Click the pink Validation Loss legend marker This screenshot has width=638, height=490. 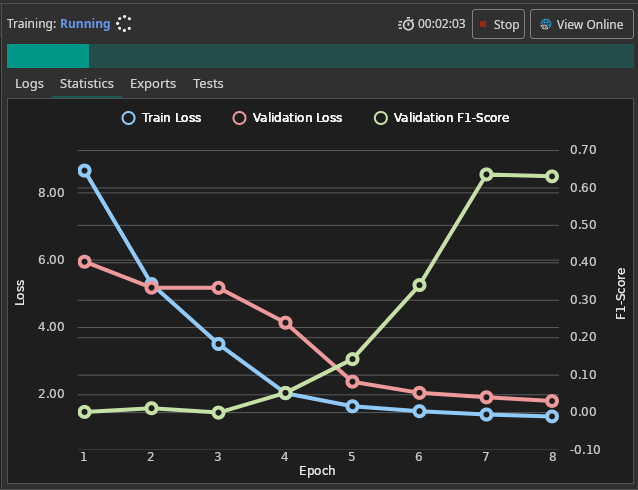click(239, 118)
